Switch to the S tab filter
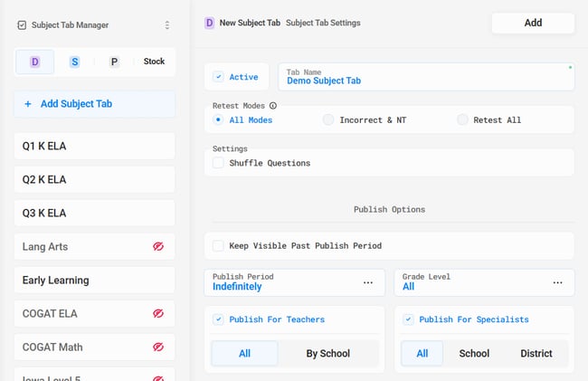The height and width of the screenshot is (381, 588). pyautogui.click(x=75, y=62)
